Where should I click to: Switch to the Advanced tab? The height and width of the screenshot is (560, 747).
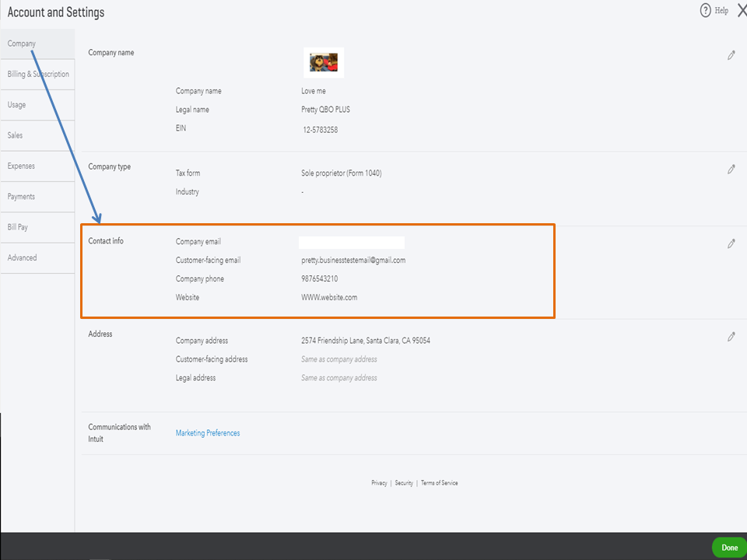click(22, 257)
